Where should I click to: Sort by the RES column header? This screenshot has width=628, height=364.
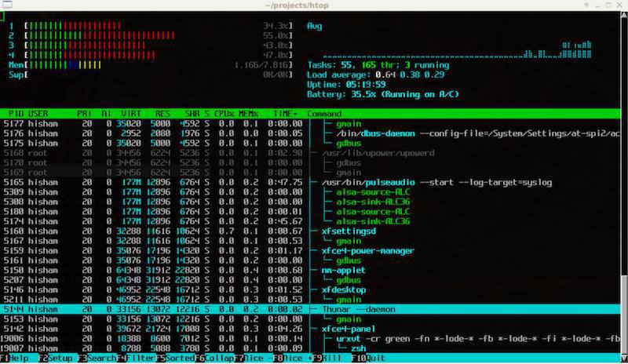162,114
